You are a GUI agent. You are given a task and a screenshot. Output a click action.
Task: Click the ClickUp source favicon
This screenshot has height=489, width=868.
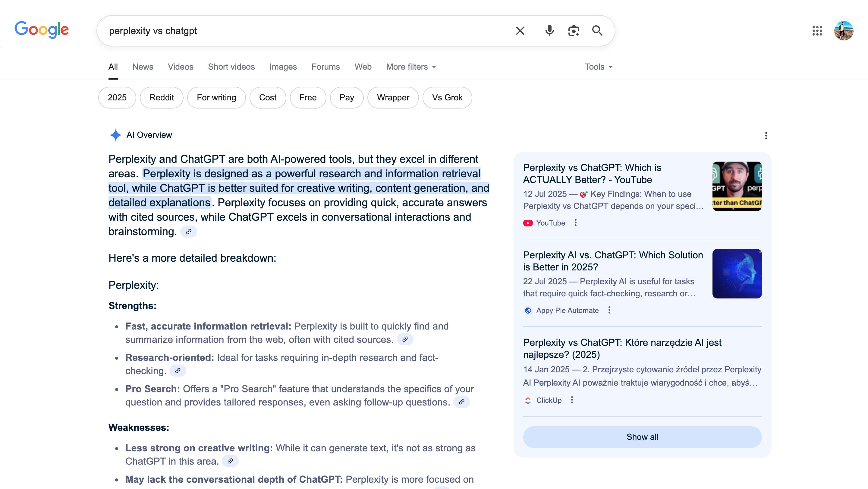528,400
